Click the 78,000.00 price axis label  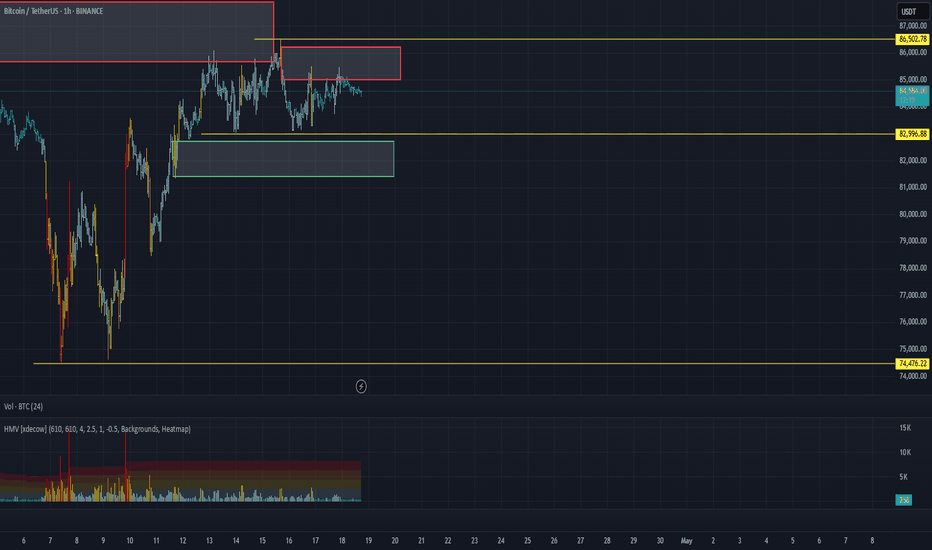(x=912, y=268)
